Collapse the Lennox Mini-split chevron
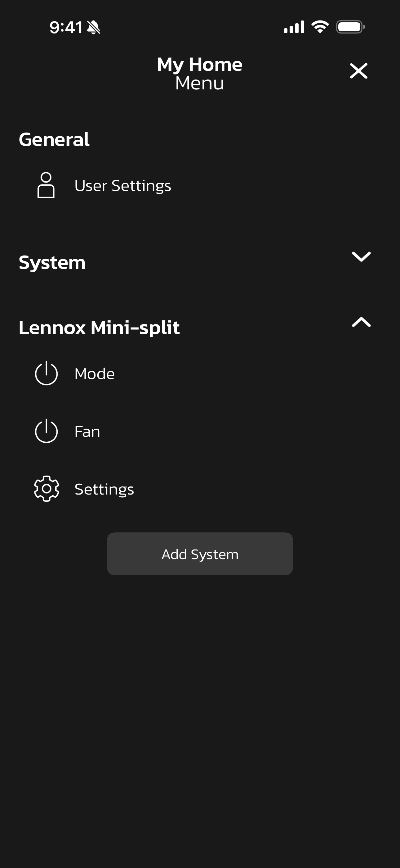Image resolution: width=400 pixels, height=868 pixels. tap(361, 322)
